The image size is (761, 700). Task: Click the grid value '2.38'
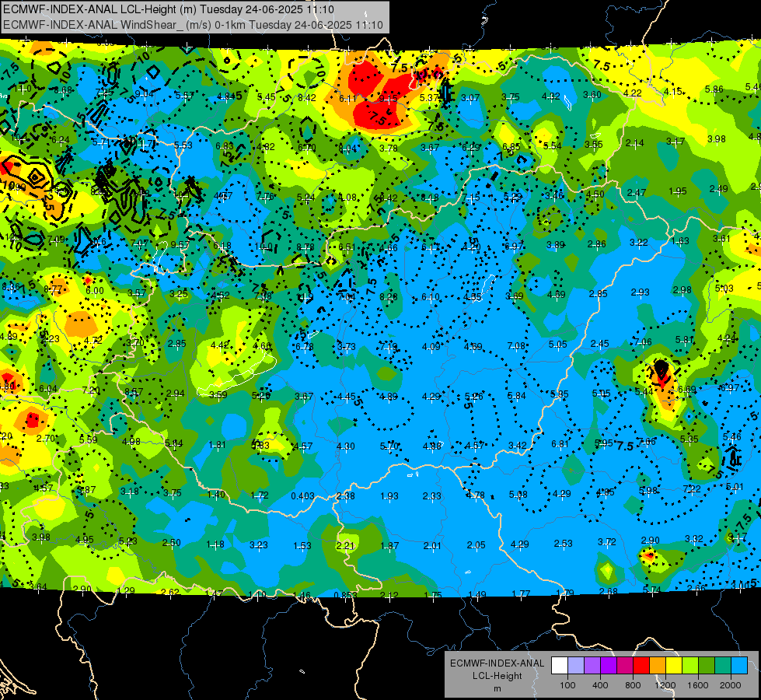point(345,496)
